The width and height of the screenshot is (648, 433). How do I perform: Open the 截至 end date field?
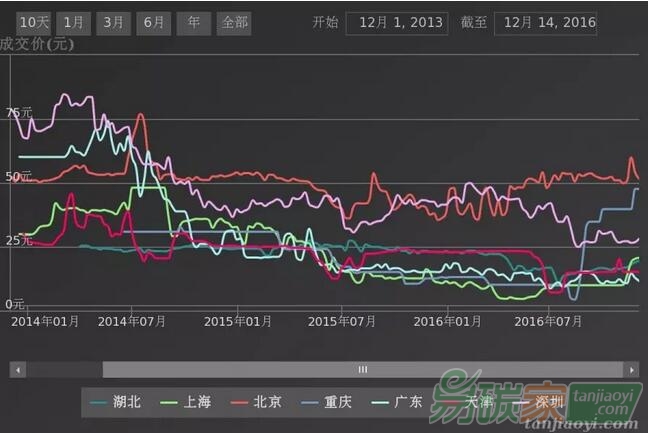(x=545, y=22)
